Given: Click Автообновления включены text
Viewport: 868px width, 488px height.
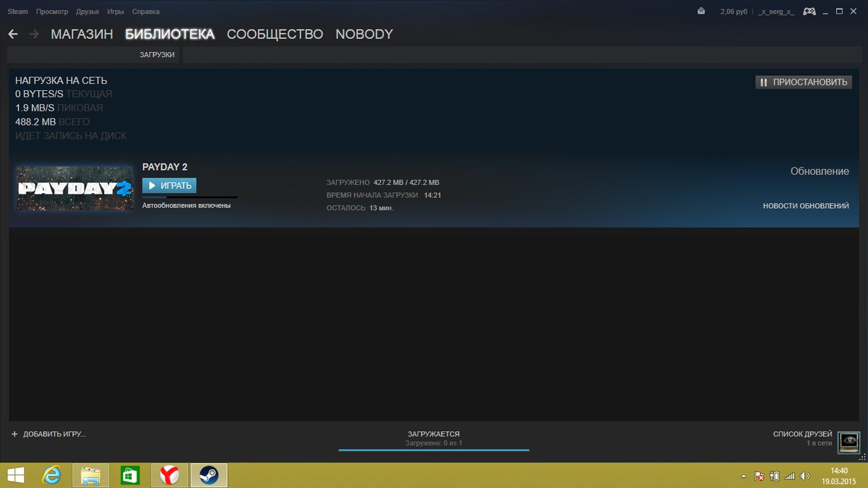Looking at the screenshot, I should click(x=186, y=205).
